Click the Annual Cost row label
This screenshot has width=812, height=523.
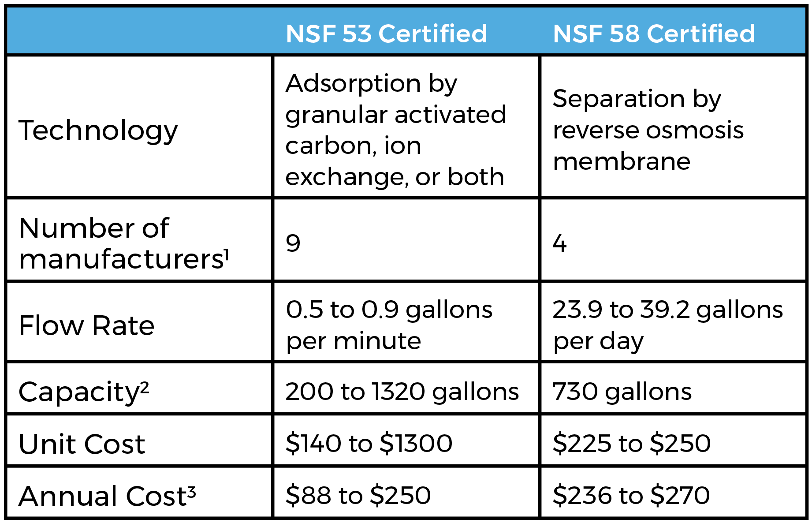[107, 496]
